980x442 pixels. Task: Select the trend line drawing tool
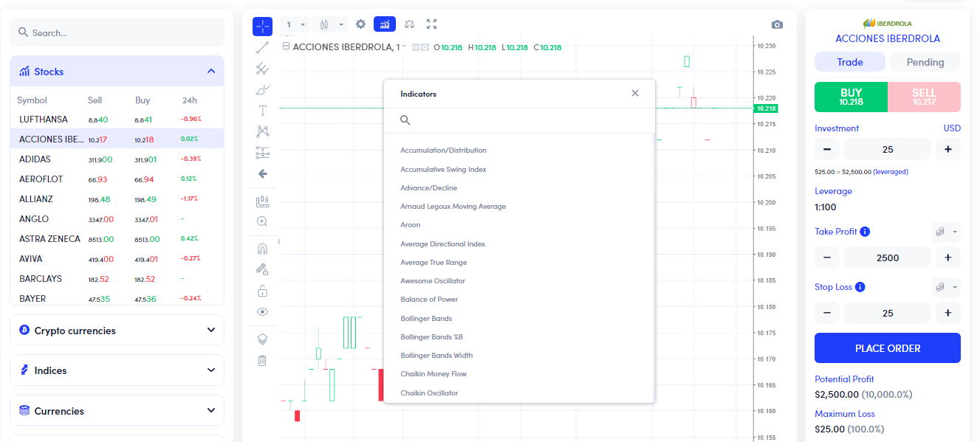[x=262, y=48]
